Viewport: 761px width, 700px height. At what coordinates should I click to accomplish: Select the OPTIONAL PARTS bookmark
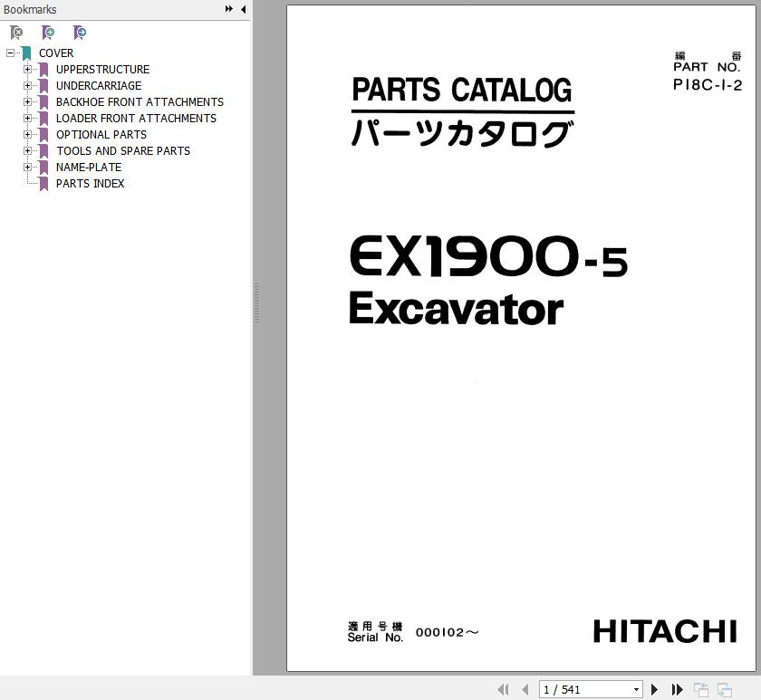click(101, 134)
